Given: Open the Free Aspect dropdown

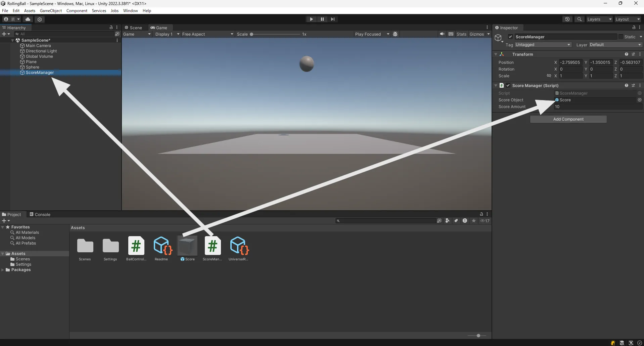Looking at the screenshot, I should (208, 34).
